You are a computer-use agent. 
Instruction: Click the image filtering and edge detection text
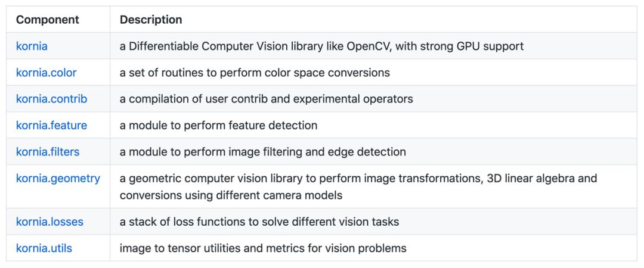click(263, 152)
